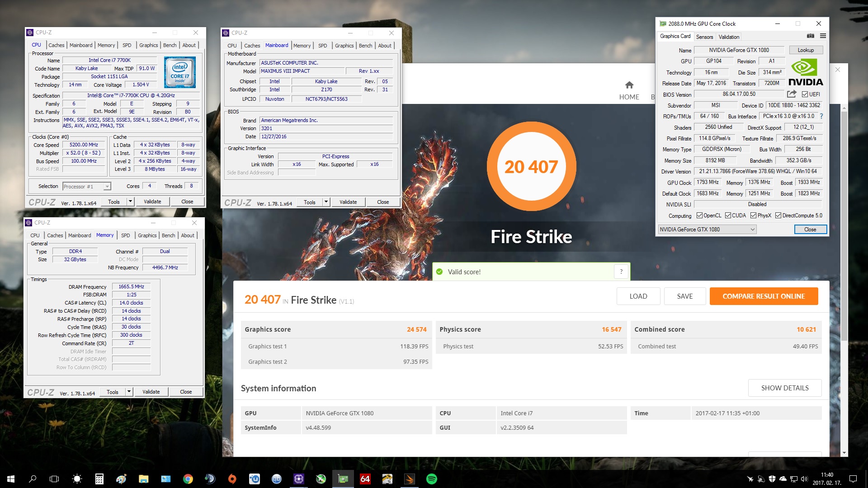Open the Processor #1 selection dropdown
The width and height of the screenshot is (868, 488).
point(107,186)
